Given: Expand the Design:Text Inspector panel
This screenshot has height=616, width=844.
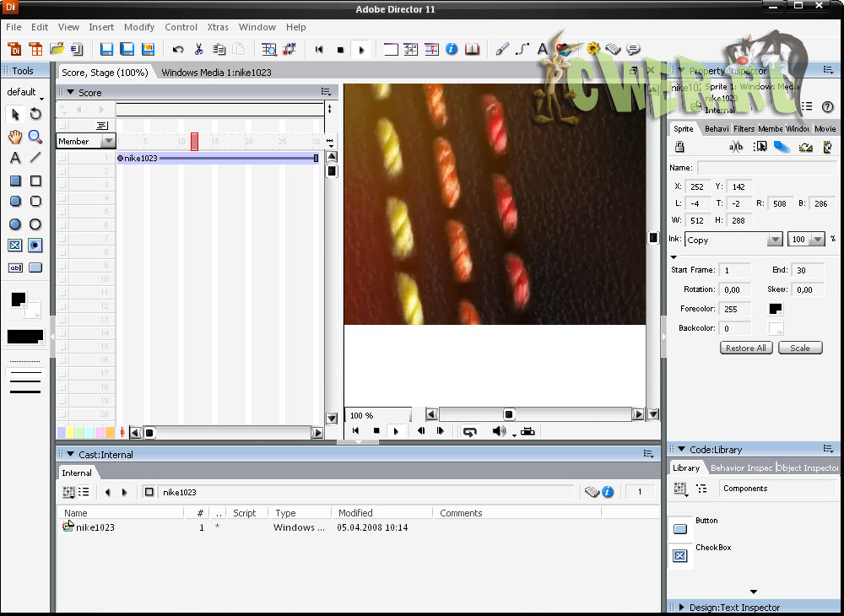Looking at the screenshot, I should pyautogui.click(x=681, y=608).
